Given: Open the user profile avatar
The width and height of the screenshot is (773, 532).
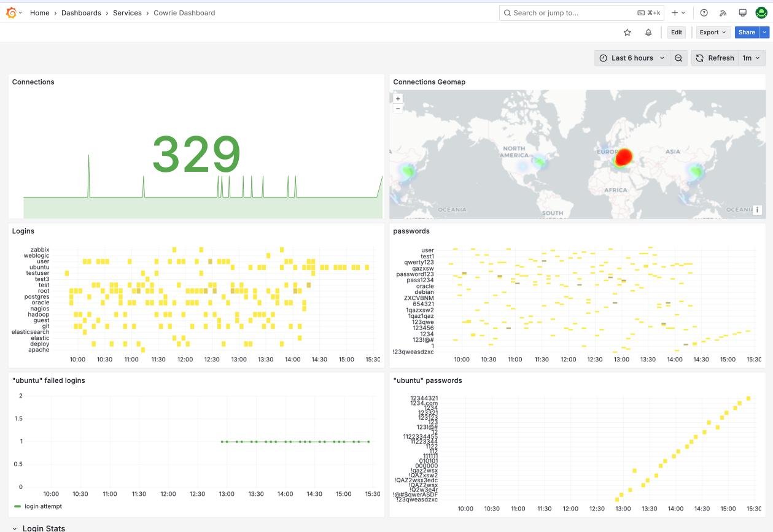Looking at the screenshot, I should tap(761, 13).
